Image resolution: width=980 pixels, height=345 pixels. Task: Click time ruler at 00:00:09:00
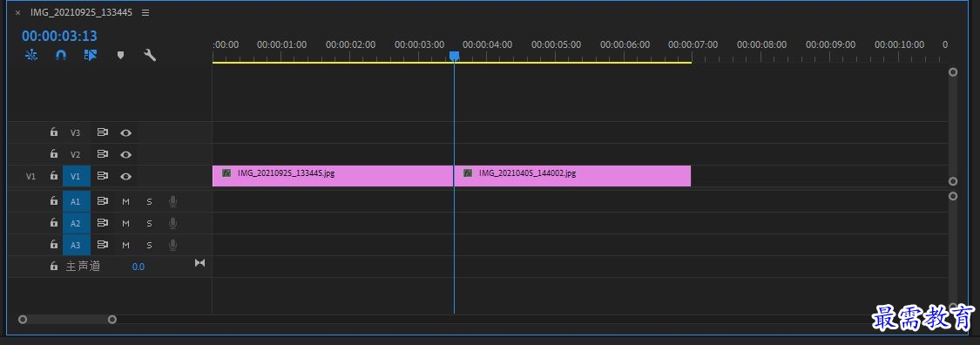[x=831, y=45]
